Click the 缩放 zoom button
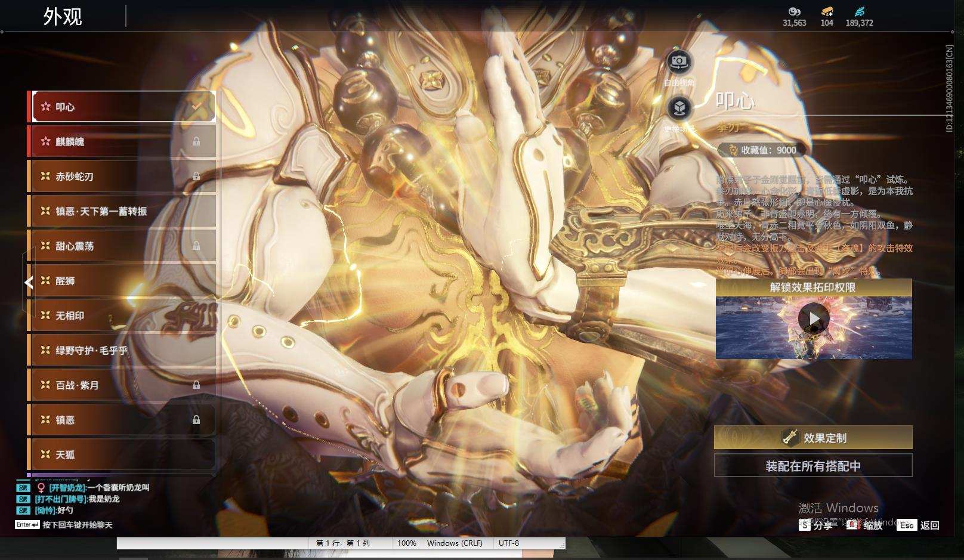 (x=865, y=525)
